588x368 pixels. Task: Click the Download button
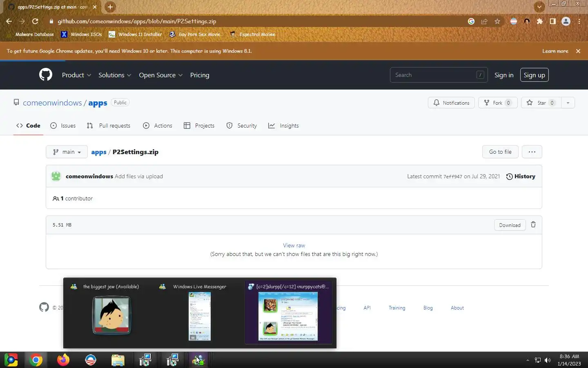click(510, 225)
